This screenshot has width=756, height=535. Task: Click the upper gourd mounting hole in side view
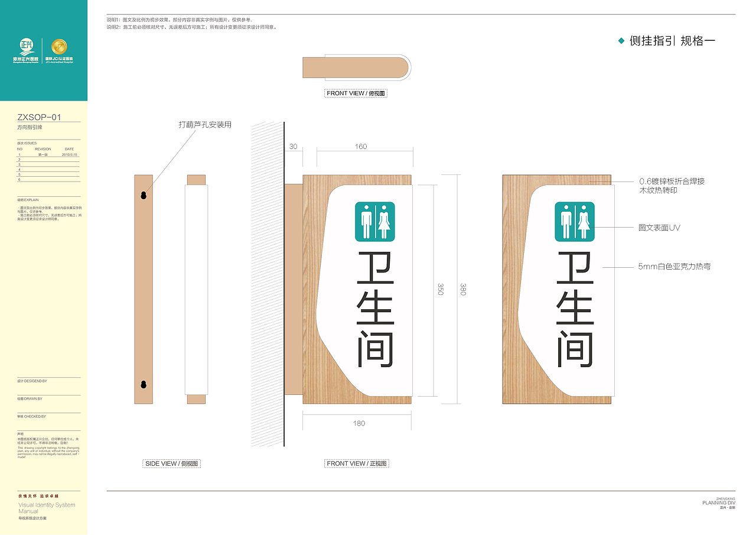(x=143, y=194)
